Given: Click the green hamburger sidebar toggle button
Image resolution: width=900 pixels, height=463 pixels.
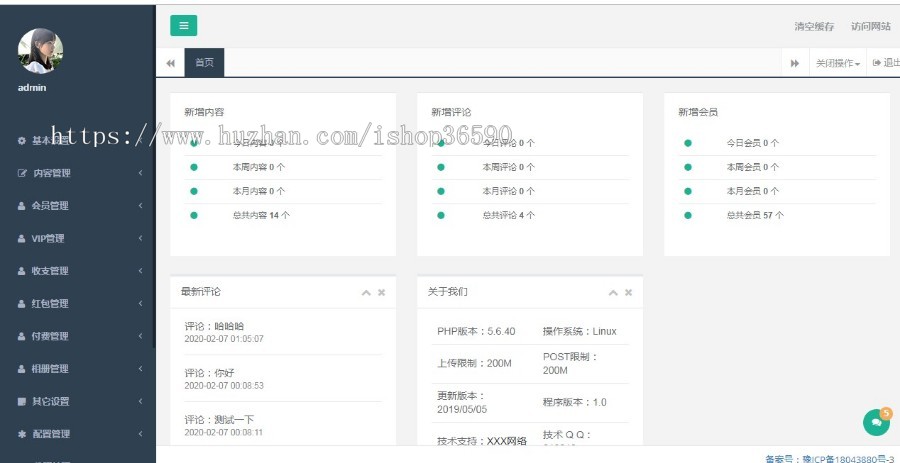Looking at the screenshot, I should [x=183, y=26].
